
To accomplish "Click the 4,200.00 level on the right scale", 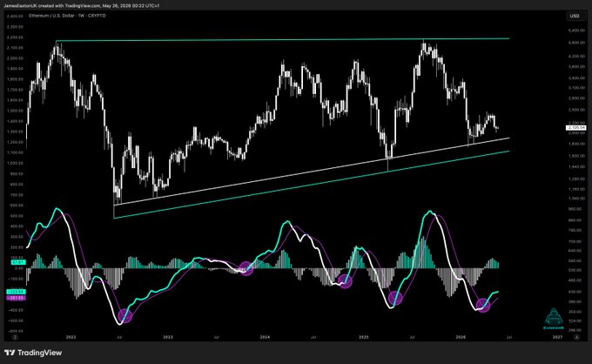I will 576,57.
